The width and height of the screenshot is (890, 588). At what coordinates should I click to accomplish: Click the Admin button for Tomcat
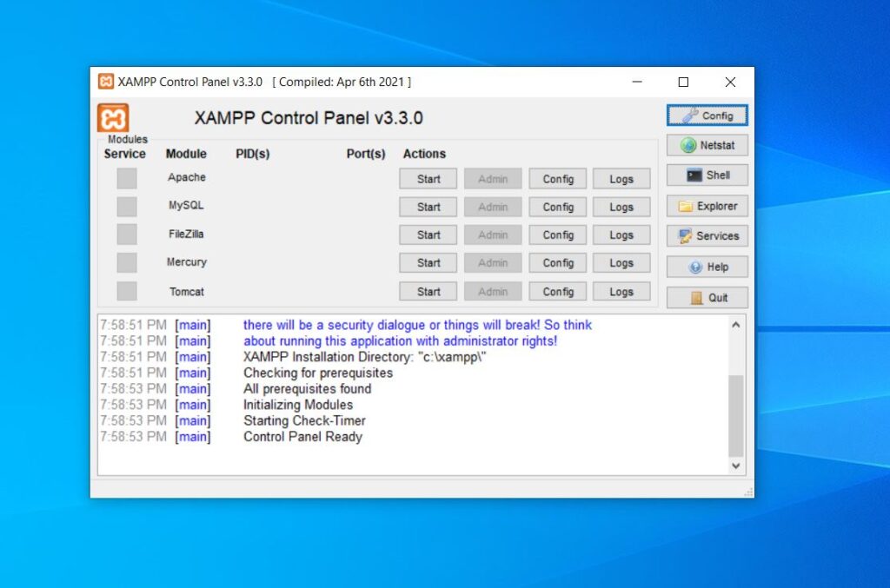click(x=493, y=292)
